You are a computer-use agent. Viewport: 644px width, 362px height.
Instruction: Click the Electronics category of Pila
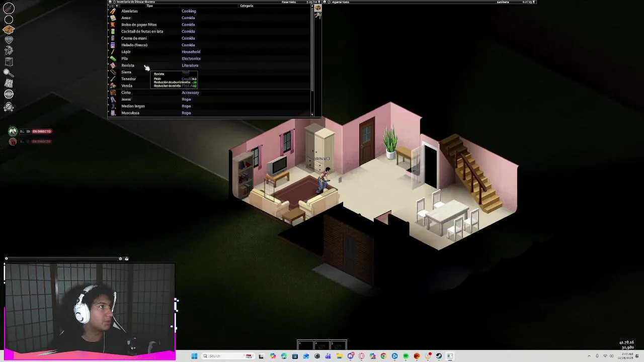click(x=191, y=58)
